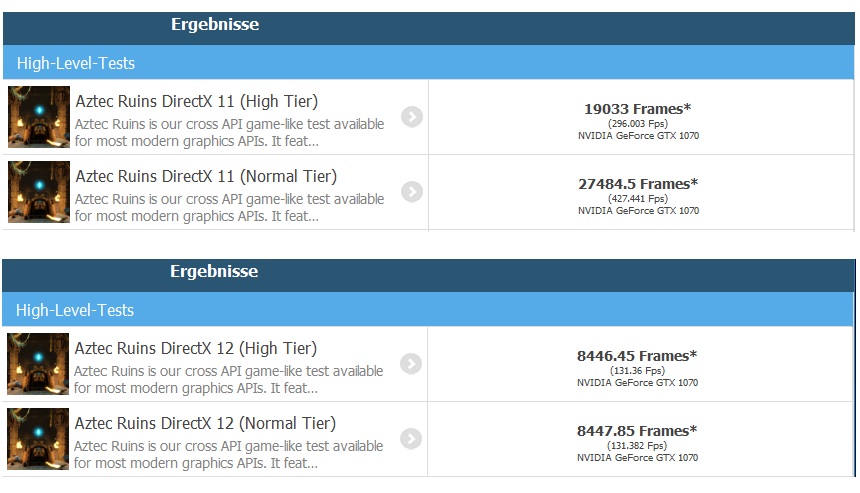Screen dimensions: 860x493
Task: Select Aztec Ruins DirectX 11 High Tier thumbnail
Action: (x=39, y=117)
